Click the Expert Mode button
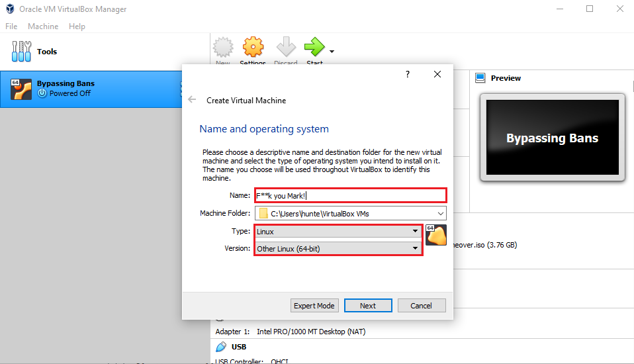634x364 pixels. [314, 306]
